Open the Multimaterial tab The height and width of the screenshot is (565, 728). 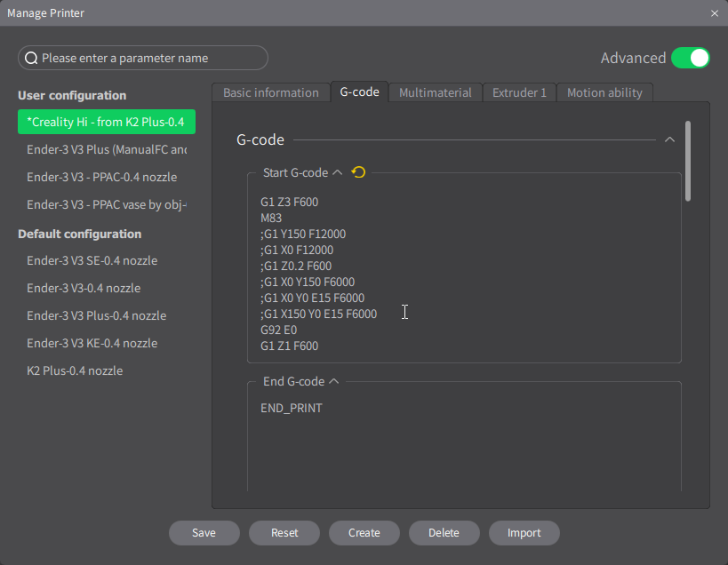[435, 92]
